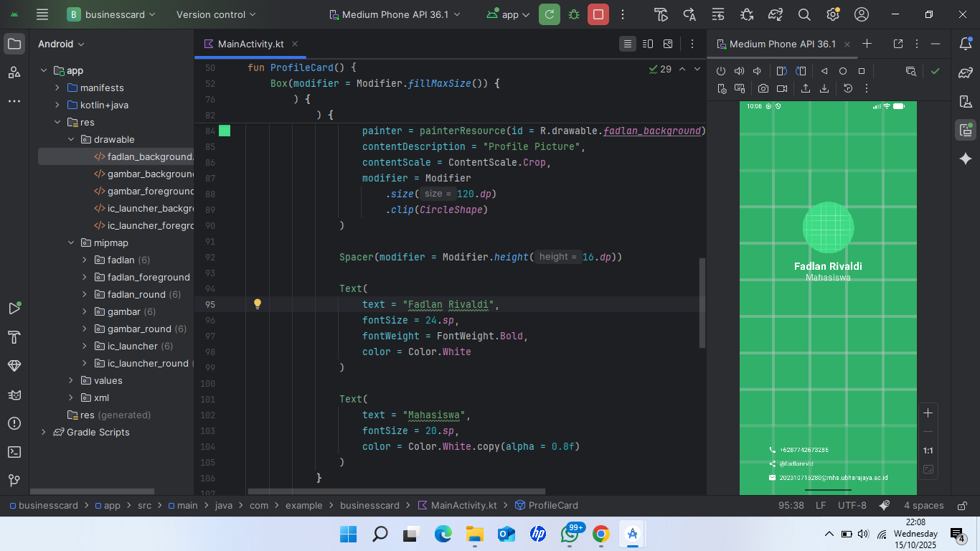This screenshot has width=980, height=551.
Task: Stop the running app
Action: click(598, 14)
